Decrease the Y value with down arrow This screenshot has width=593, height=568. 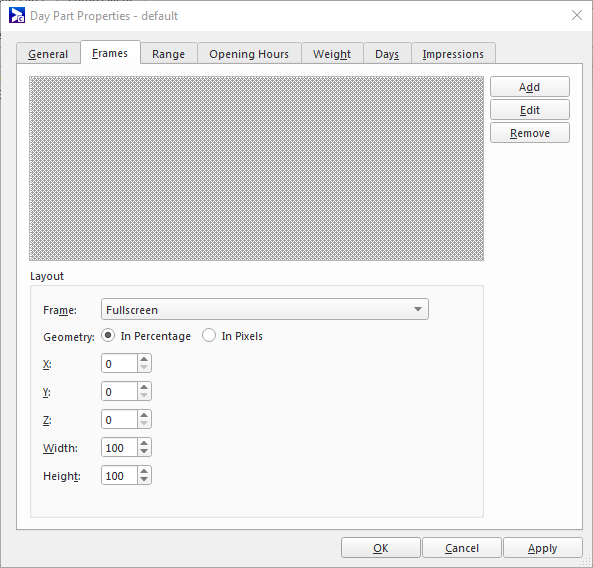pos(144,396)
